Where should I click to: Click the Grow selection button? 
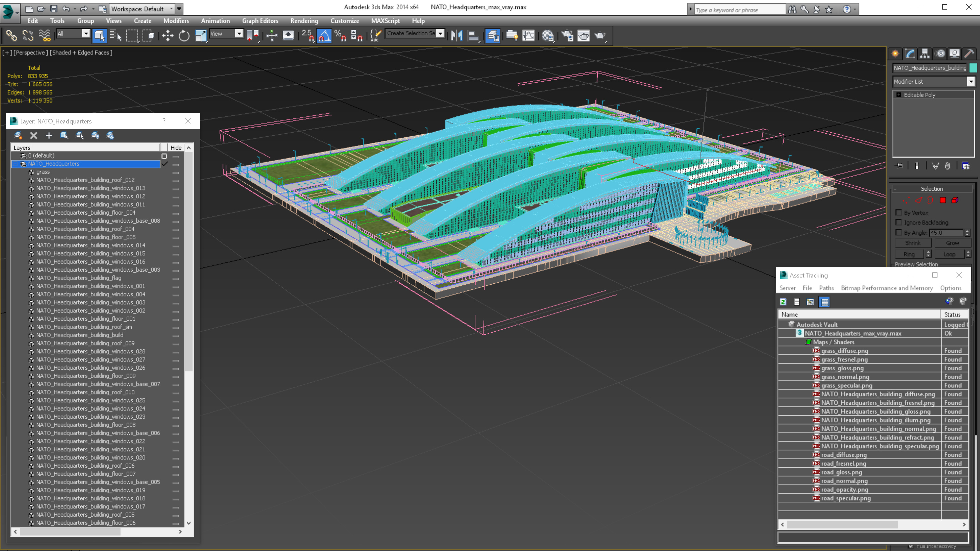tap(952, 243)
